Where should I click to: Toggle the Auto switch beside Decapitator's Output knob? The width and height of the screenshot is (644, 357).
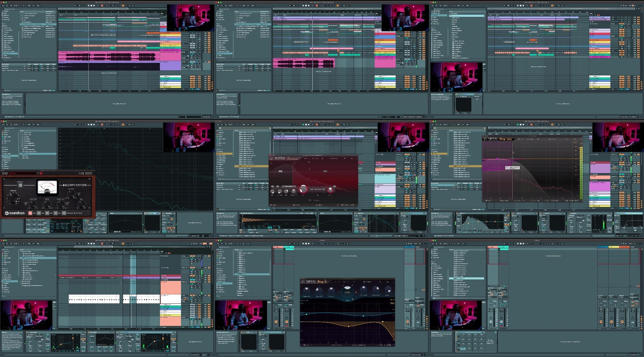79,194
